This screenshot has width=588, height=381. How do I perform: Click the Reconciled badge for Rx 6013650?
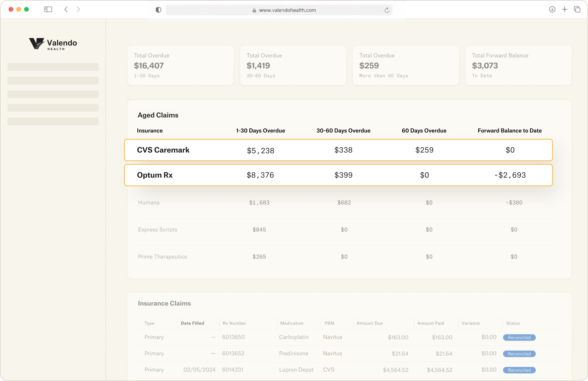[x=519, y=338]
